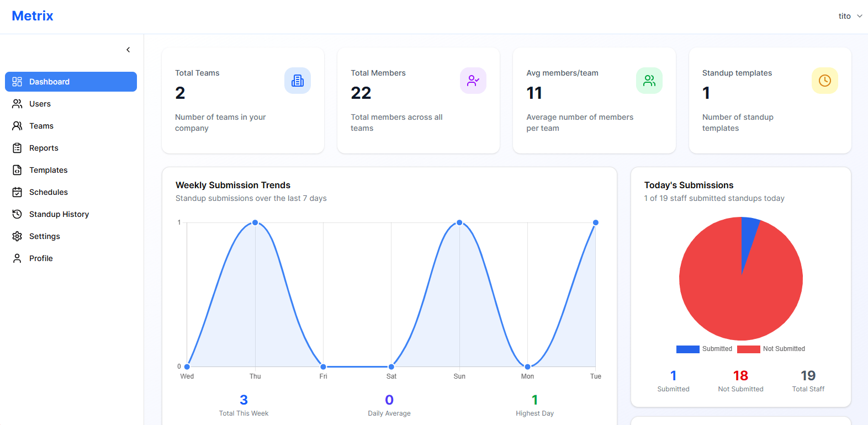The image size is (868, 425).
Task: Click the Total Teams building icon
Action: coord(298,81)
